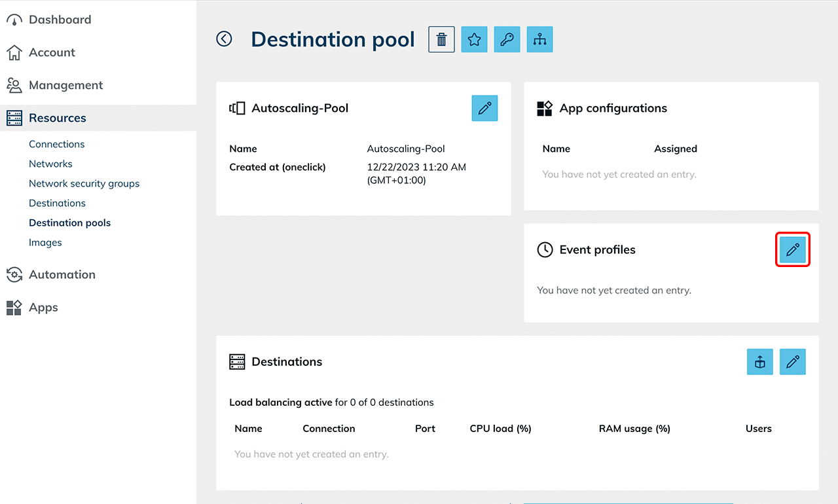This screenshot has height=504, width=838.
Task: Collapse the Resources section
Action: pos(58,118)
